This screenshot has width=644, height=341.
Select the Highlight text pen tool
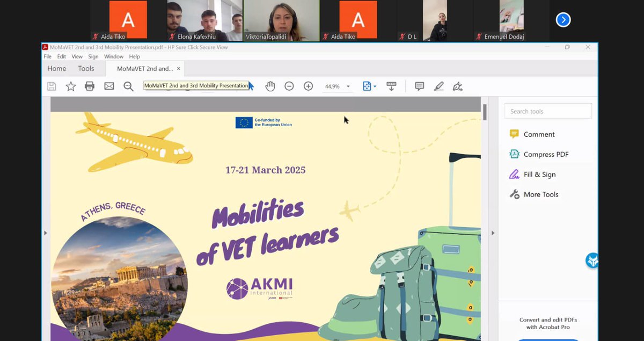pos(439,86)
